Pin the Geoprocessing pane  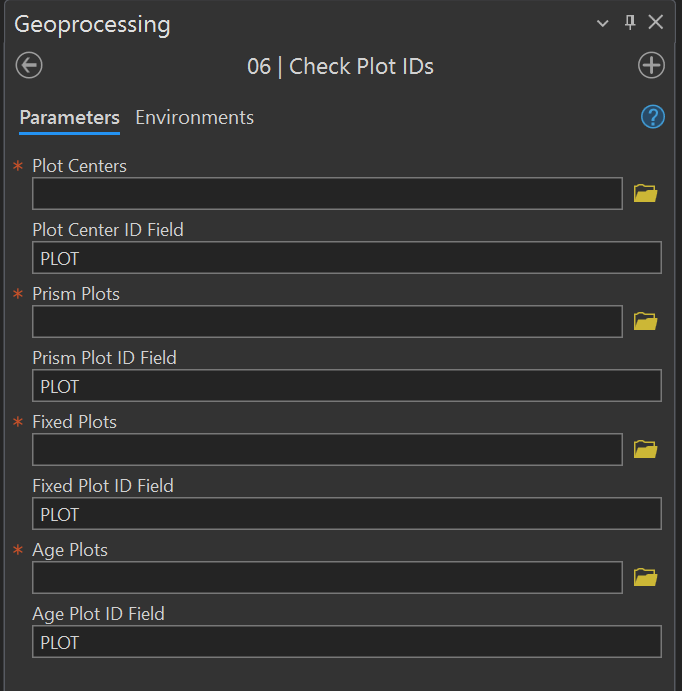coord(630,23)
